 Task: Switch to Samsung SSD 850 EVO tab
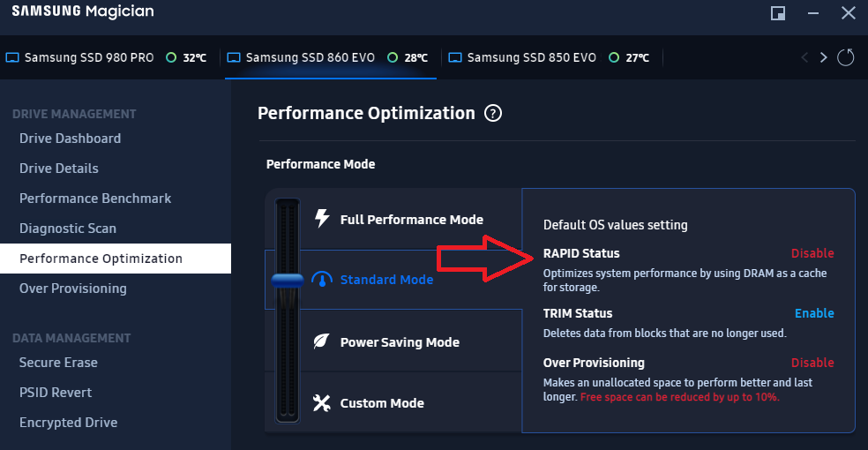tap(551, 57)
